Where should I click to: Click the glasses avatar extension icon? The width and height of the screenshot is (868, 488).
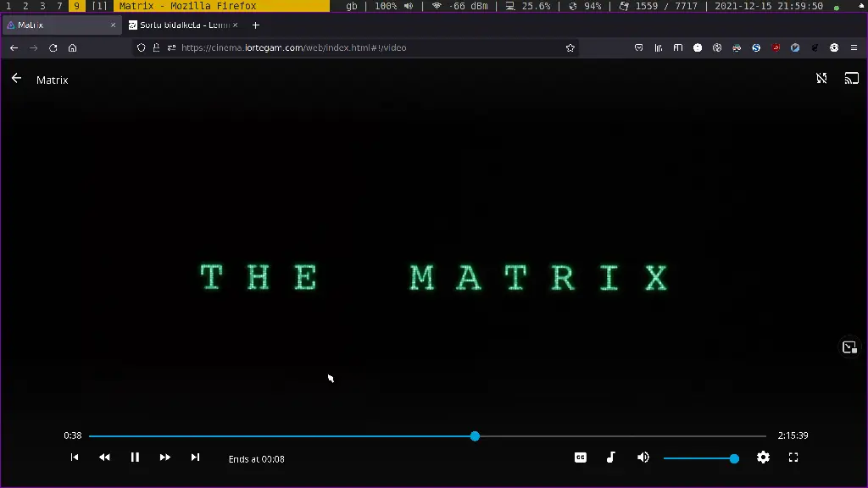(737, 48)
